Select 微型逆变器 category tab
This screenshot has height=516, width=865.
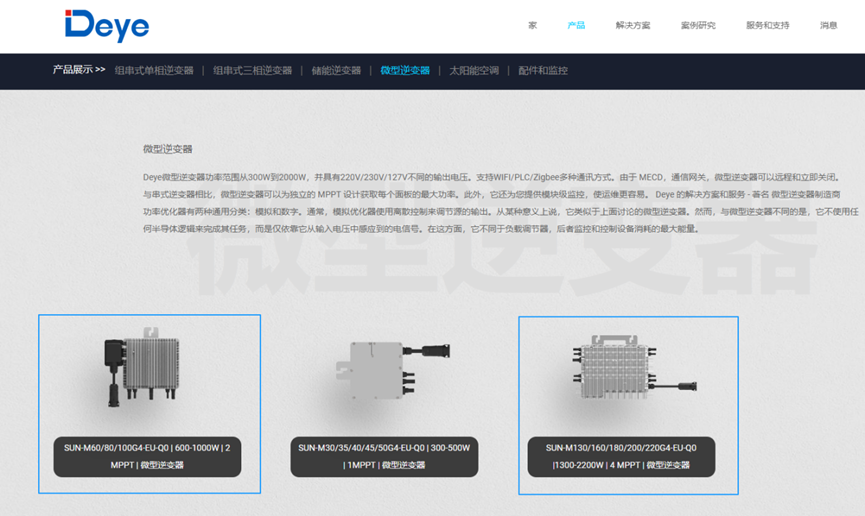405,71
